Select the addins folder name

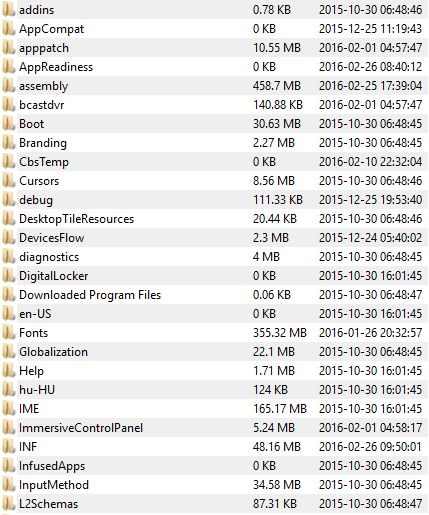point(37,10)
